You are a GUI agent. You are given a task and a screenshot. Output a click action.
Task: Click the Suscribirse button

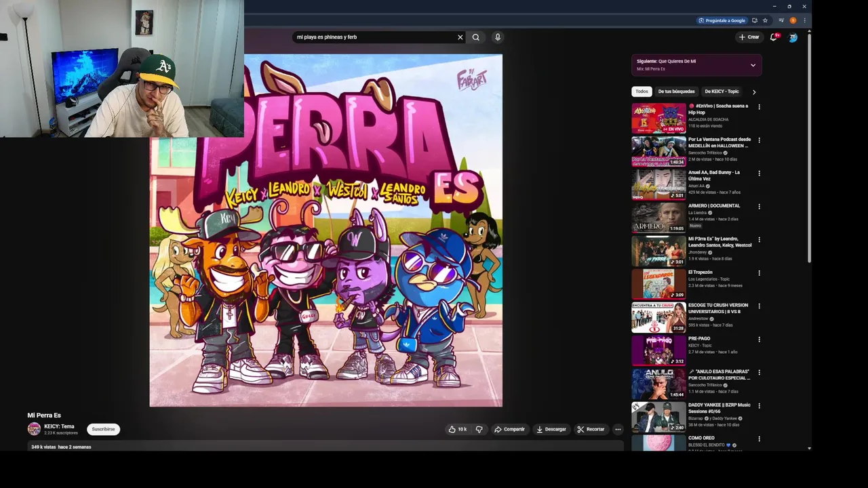pyautogui.click(x=103, y=429)
